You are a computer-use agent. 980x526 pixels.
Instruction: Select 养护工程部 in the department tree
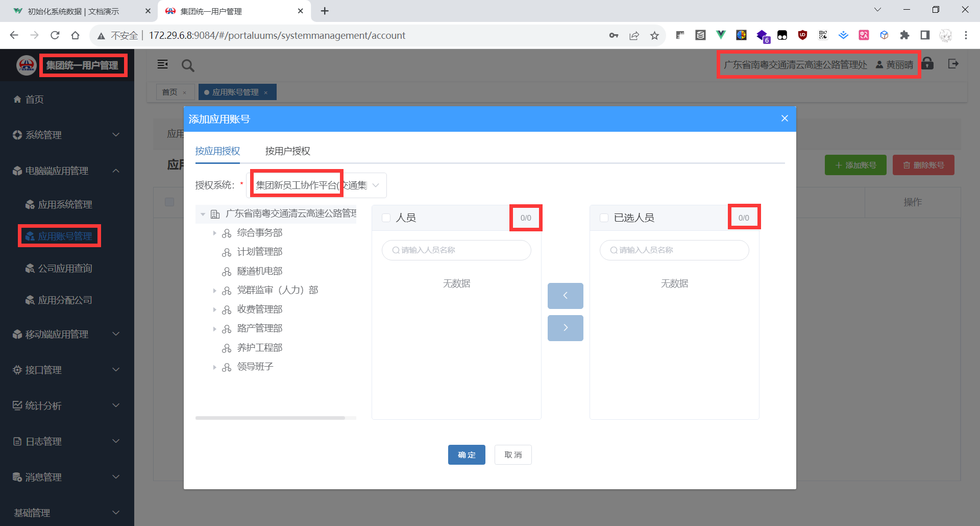259,348
